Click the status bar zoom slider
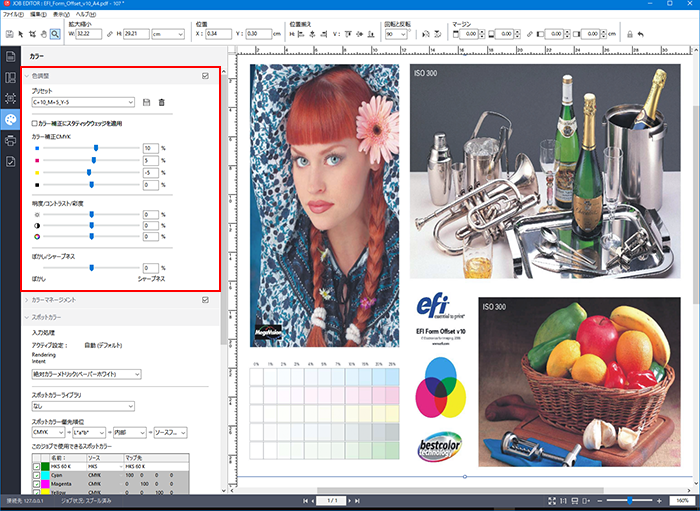 coord(629,501)
